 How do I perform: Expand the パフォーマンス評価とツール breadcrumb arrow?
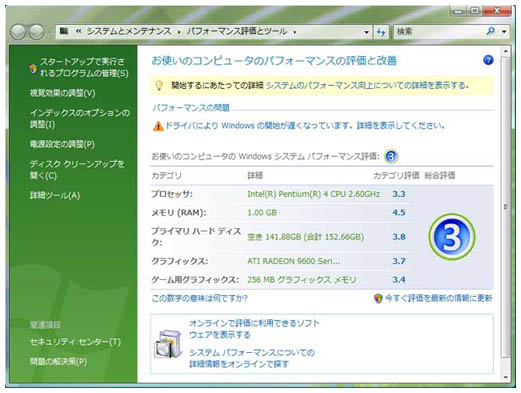point(295,32)
